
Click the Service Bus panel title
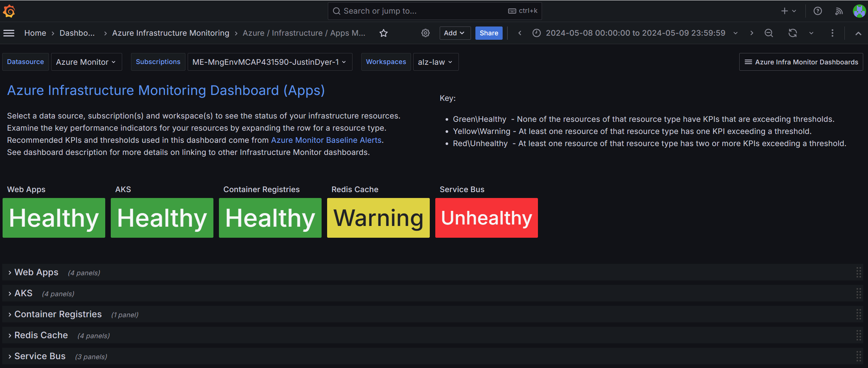(x=462, y=190)
